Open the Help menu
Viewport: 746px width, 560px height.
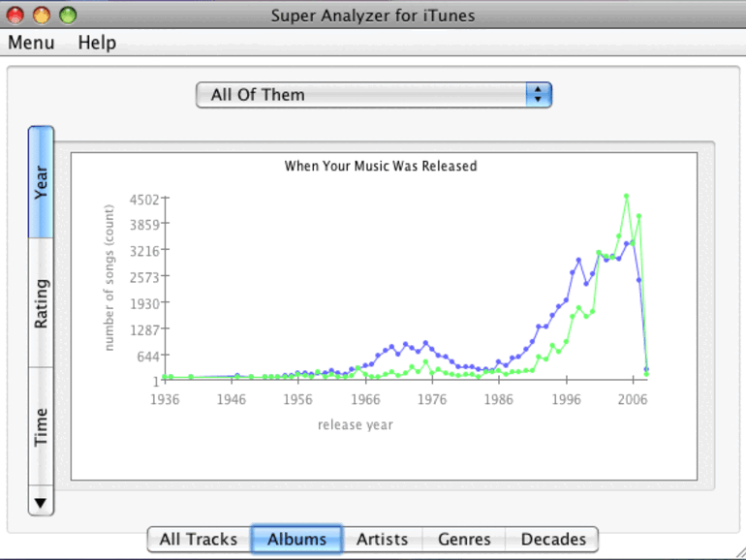[x=97, y=43]
